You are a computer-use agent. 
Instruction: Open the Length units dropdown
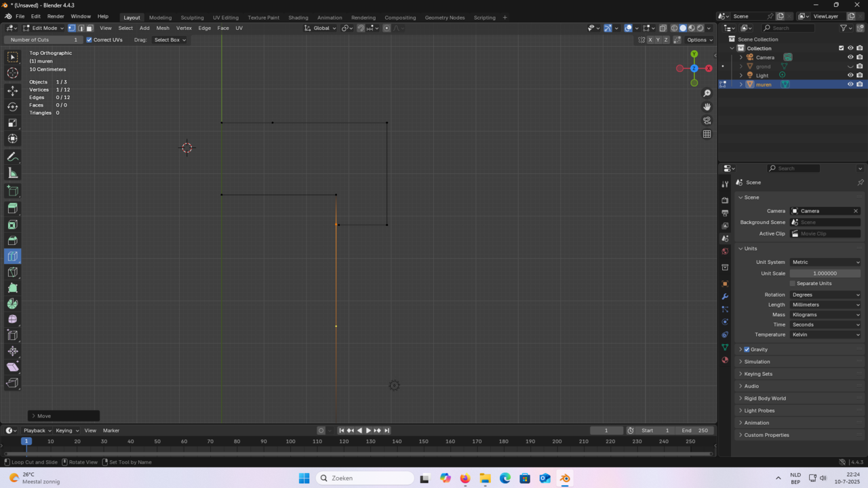(x=825, y=305)
